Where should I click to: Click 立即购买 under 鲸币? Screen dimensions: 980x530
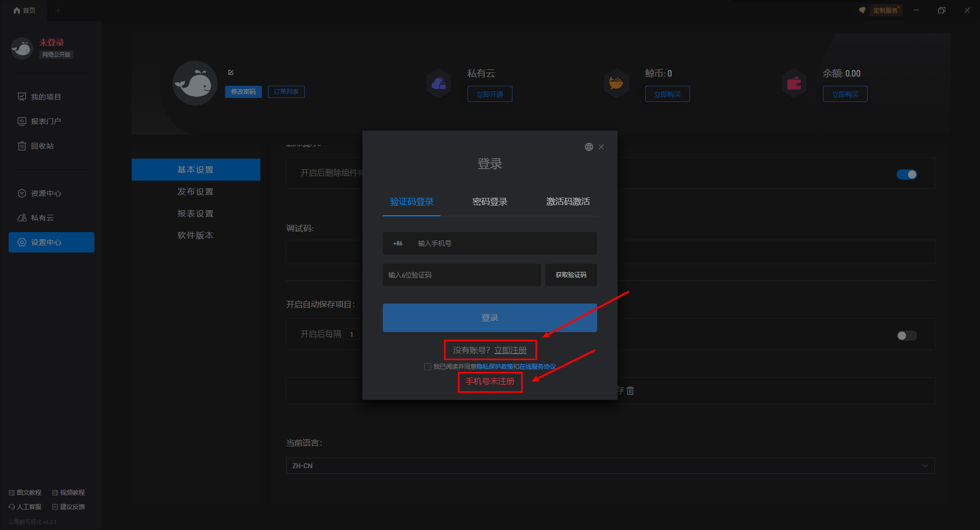(x=668, y=94)
